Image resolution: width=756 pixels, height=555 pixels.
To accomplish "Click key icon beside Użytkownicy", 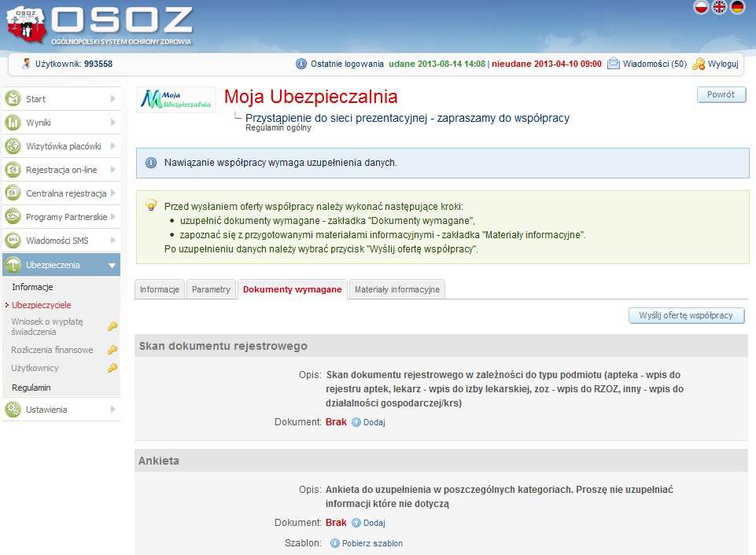I will pyautogui.click(x=112, y=368).
